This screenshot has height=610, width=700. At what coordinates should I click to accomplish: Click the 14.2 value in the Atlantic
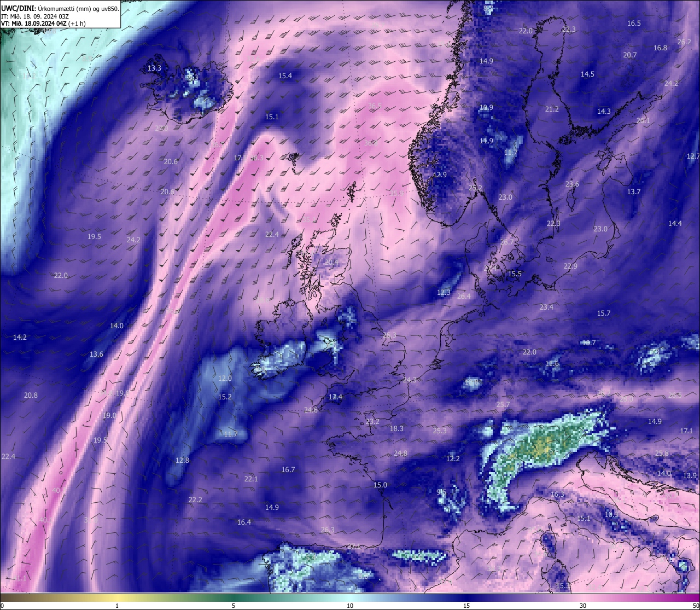[x=20, y=338]
